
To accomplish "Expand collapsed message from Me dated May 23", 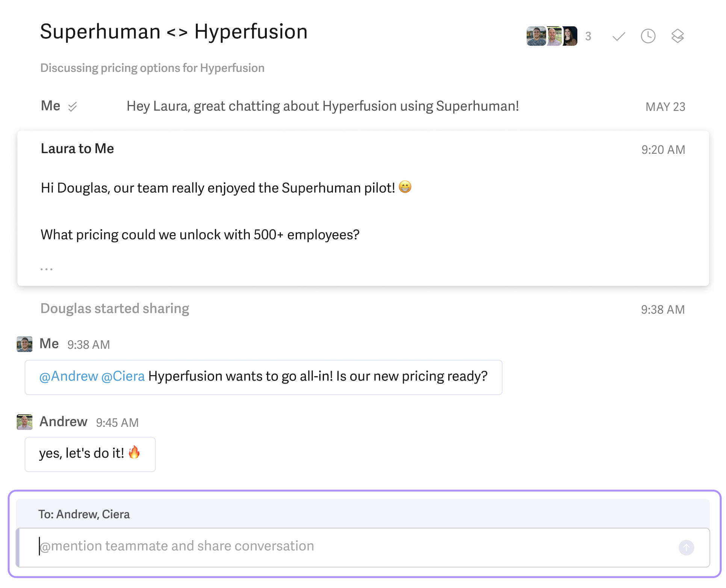I will 363,106.
